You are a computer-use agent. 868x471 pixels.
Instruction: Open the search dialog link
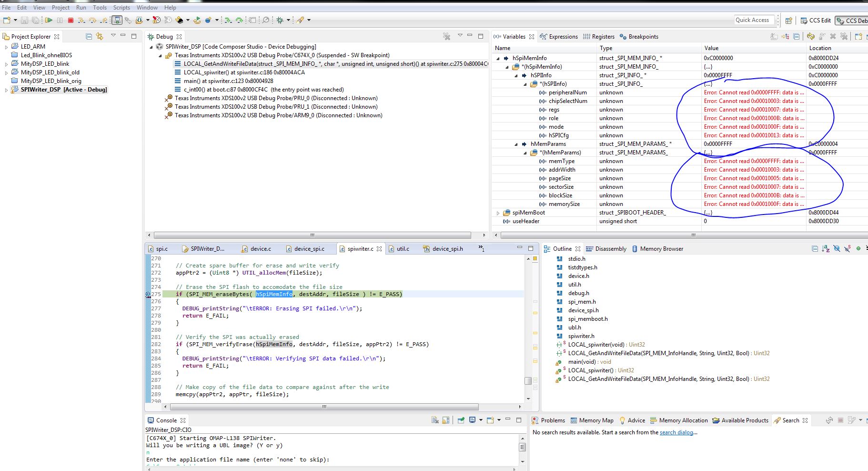point(676,432)
